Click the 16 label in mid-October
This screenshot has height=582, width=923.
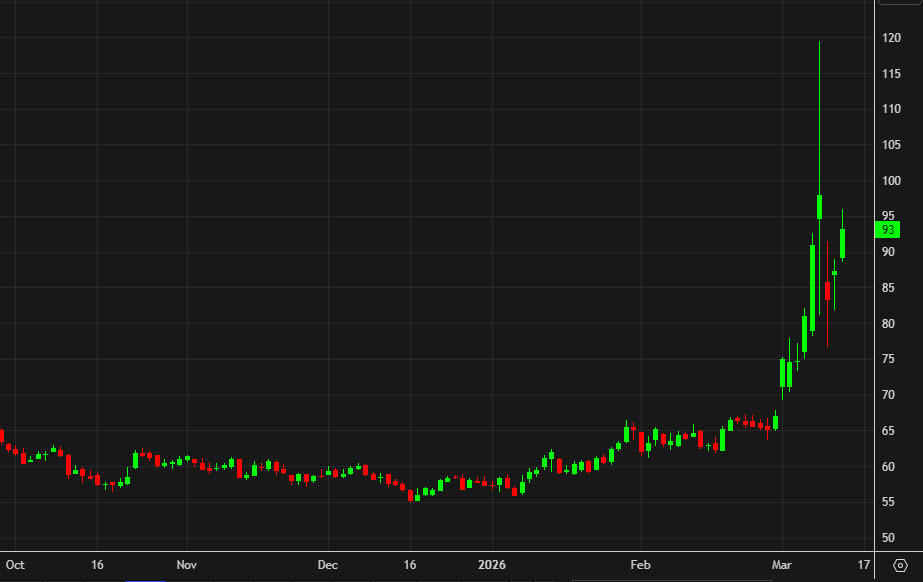click(96, 564)
